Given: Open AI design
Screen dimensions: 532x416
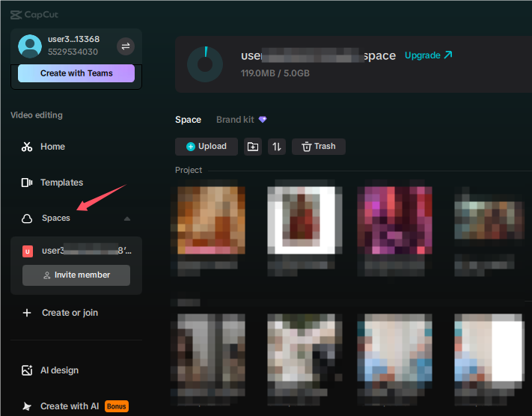Looking at the screenshot, I should pos(59,370).
